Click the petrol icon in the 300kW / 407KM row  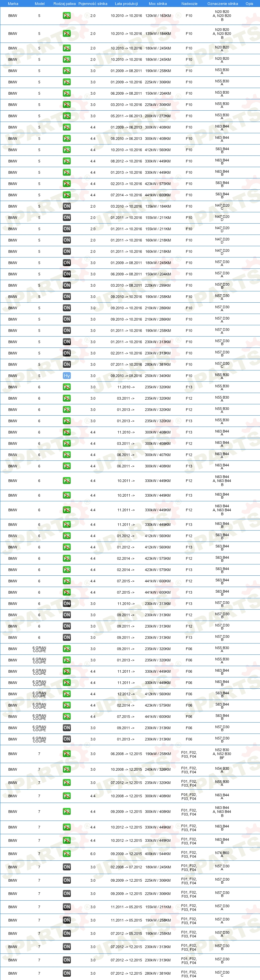[66, 454]
